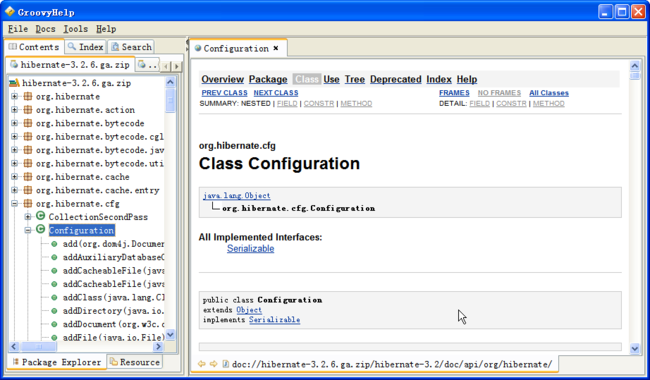Viewport: 650px width, 380px height.
Task: Click the document pane scroll up arrow
Action: coord(635,65)
